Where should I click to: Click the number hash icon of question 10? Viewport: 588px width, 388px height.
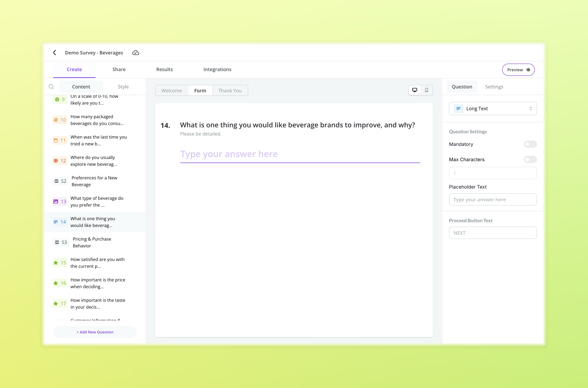(x=56, y=120)
